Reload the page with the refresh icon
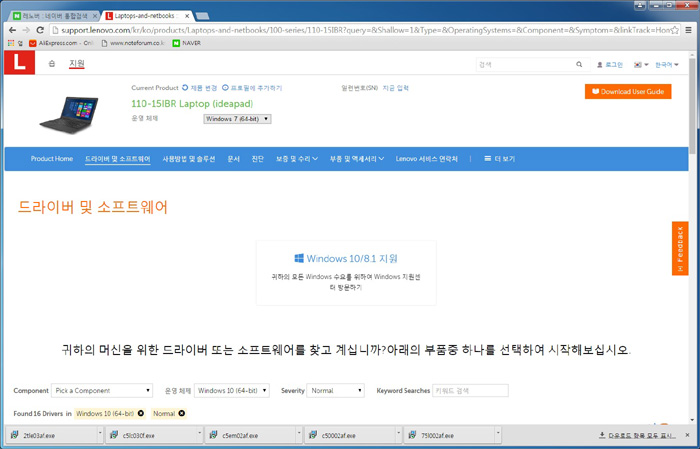700x449 pixels. pos(40,30)
